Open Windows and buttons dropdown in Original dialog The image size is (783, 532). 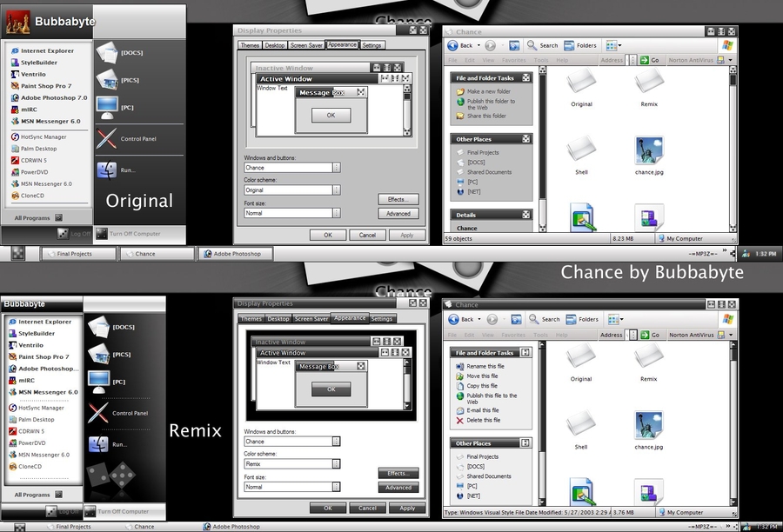(x=337, y=168)
